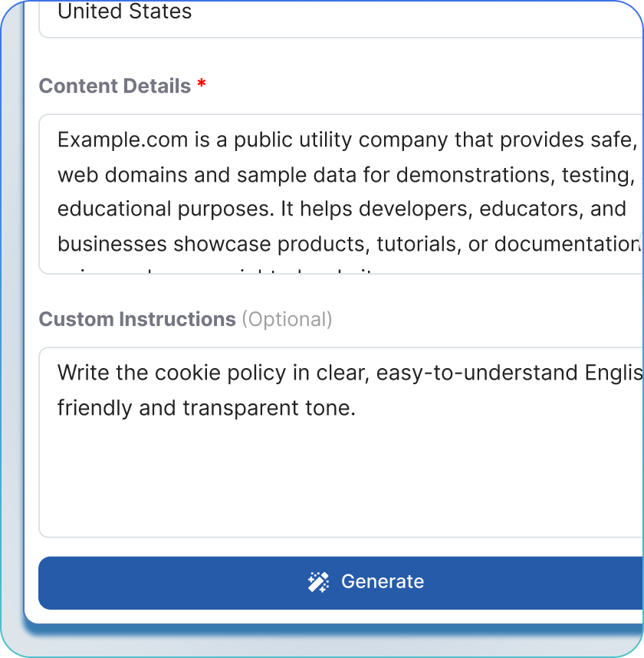Click the word 'businesses' in Content Details
644x658 pixels.
pyautogui.click(x=113, y=244)
